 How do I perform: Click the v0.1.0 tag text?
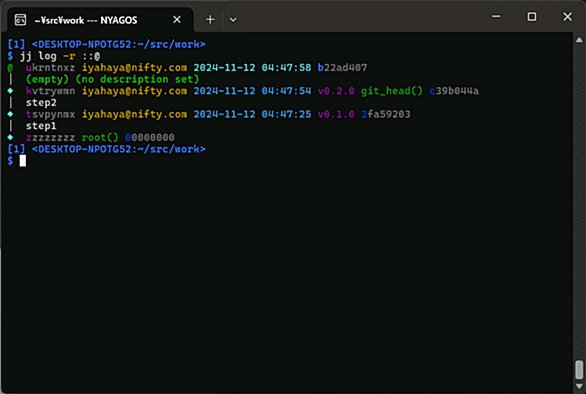click(x=336, y=114)
